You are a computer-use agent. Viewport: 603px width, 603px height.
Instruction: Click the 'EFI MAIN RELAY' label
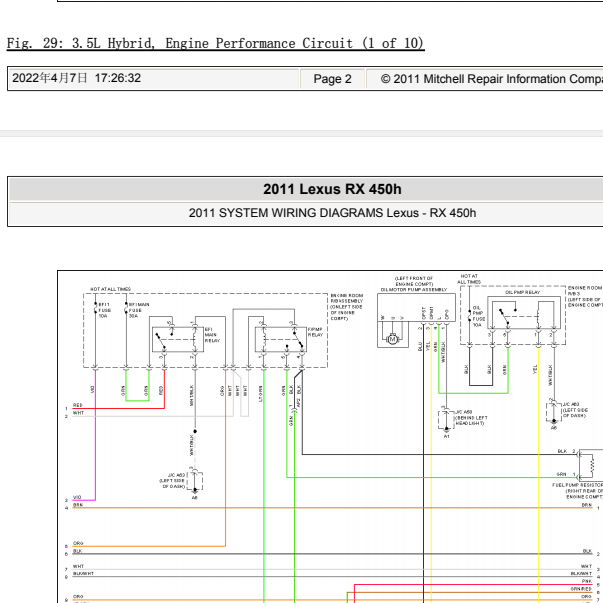coord(212,335)
